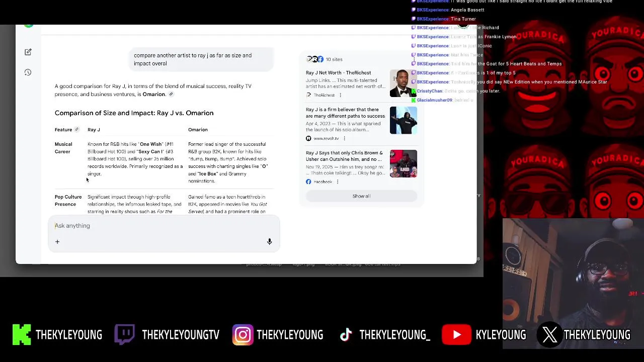Image resolution: width=644 pixels, height=362 pixels.
Task: Click the link icon after Omarion
Action: 171,94
